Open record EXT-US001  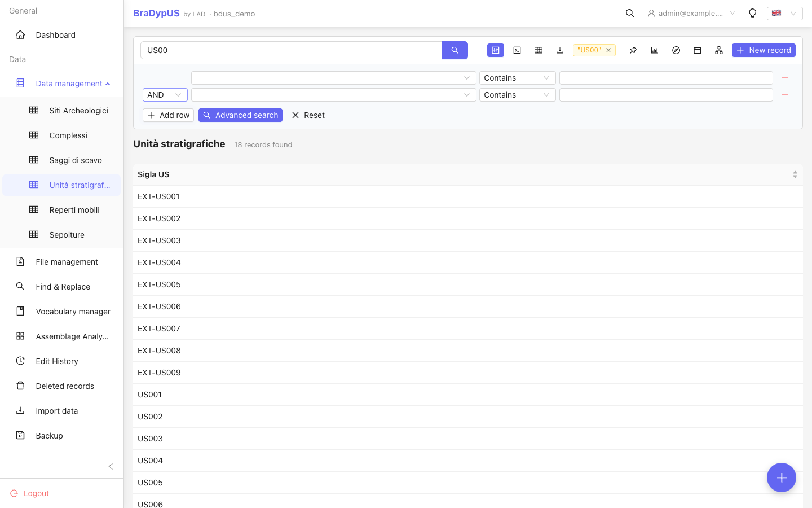pyautogui.click(x=468, y=196)
